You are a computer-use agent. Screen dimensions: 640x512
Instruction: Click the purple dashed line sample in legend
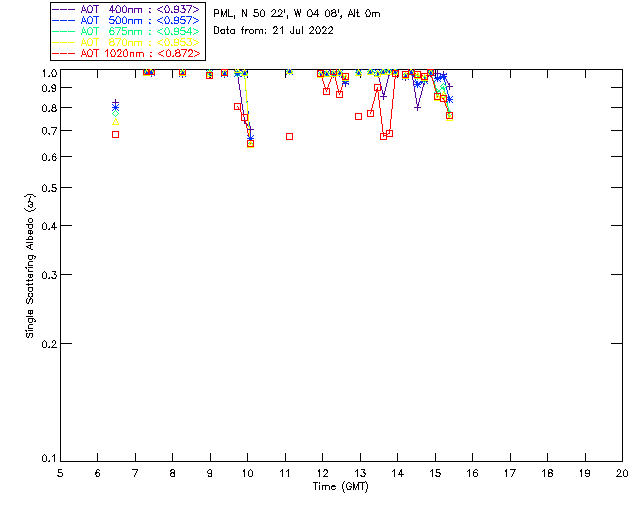pos(64,9)
